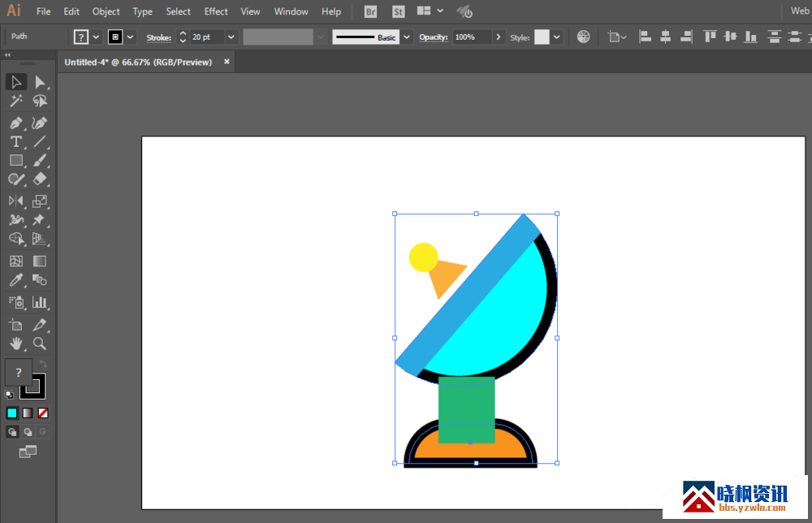Open the stroke weight dropdown
Image resolution: width=812 pixels, height=523 pixels.
point(231,37)
